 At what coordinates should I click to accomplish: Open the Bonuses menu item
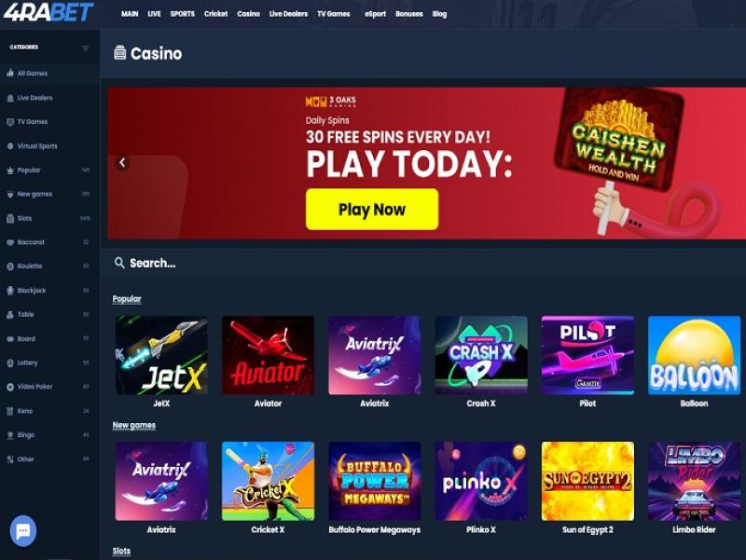tap(408, 14)
